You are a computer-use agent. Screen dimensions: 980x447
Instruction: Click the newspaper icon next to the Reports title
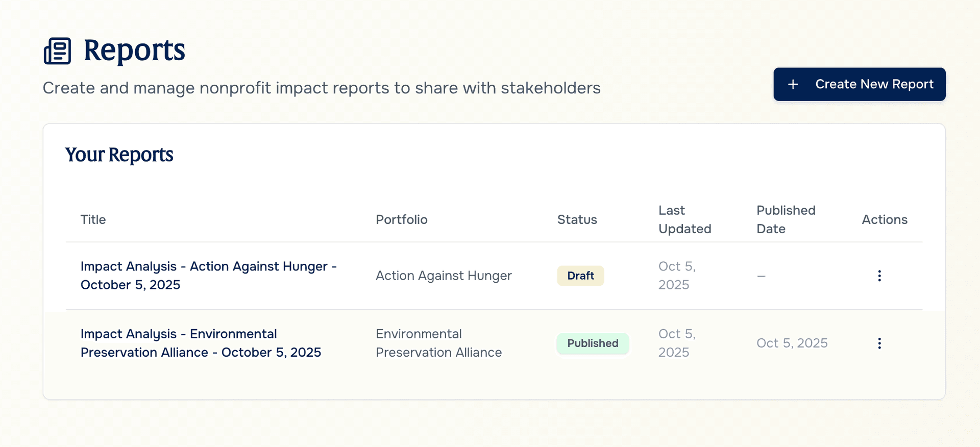coord(57,51)
